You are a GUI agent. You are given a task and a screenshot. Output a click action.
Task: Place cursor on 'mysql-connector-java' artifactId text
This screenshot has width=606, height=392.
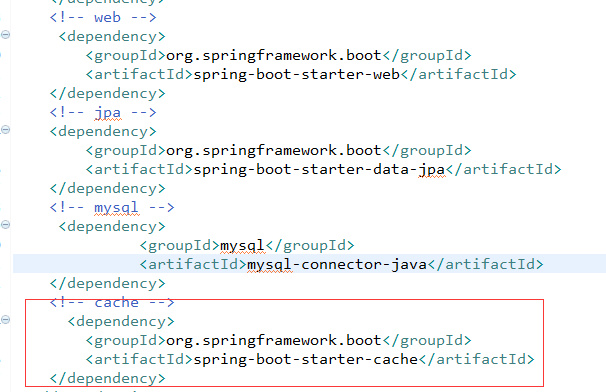tap(337, 264)
